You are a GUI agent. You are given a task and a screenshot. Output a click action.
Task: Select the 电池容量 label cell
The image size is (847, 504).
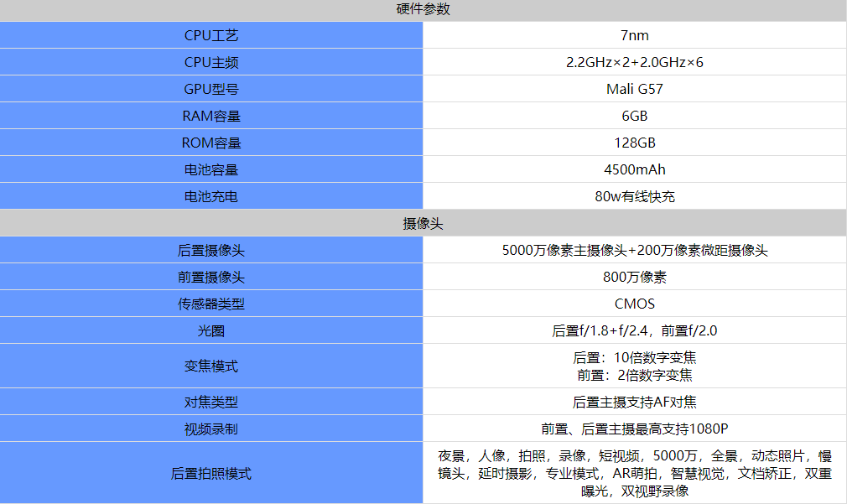tap(211, 169)
